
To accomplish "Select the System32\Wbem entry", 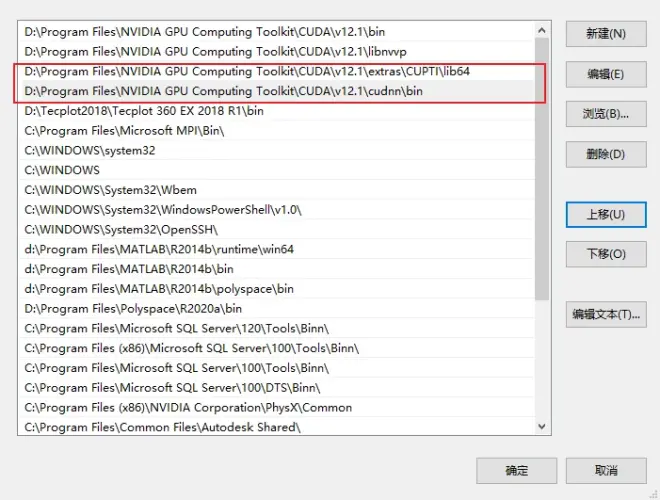I will [276, 190].
